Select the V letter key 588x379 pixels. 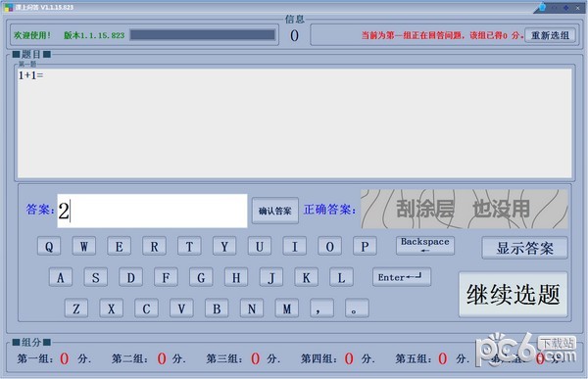[182, 308]
